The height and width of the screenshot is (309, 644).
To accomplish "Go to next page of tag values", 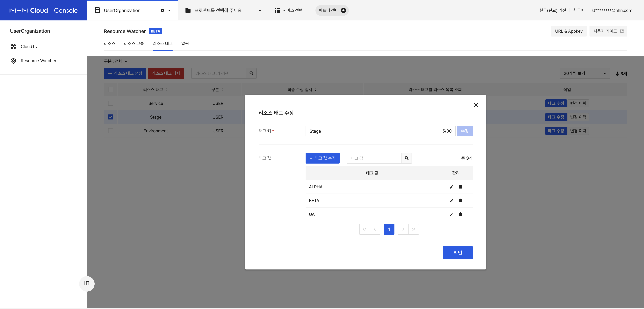I will point(403,229).
